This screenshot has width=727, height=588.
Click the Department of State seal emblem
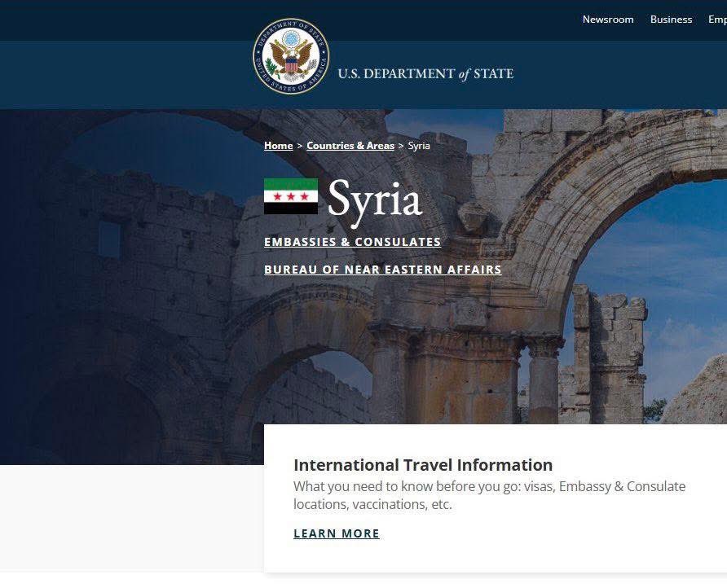click(x=290, y=55)
